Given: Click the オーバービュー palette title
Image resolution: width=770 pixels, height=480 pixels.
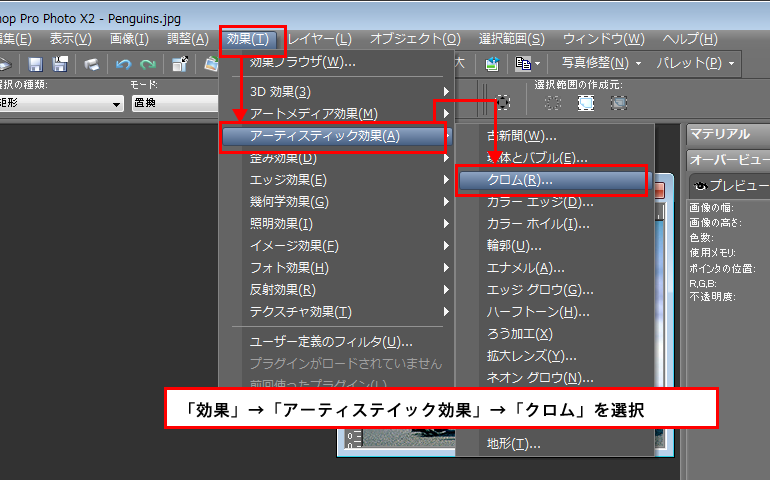Looking at the screenshot, I should [729, 160].
